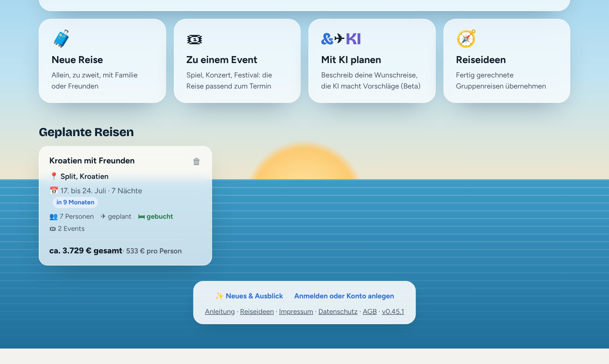Open the Kroatien mit Freunden trip title
This screenshot has width=609, height=364.
pos(92,161)
